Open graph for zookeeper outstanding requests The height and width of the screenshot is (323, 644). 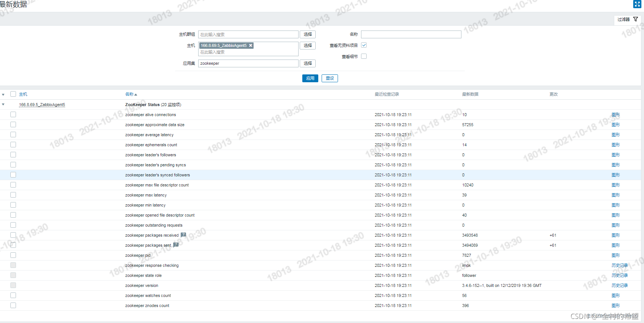[616, 225]
